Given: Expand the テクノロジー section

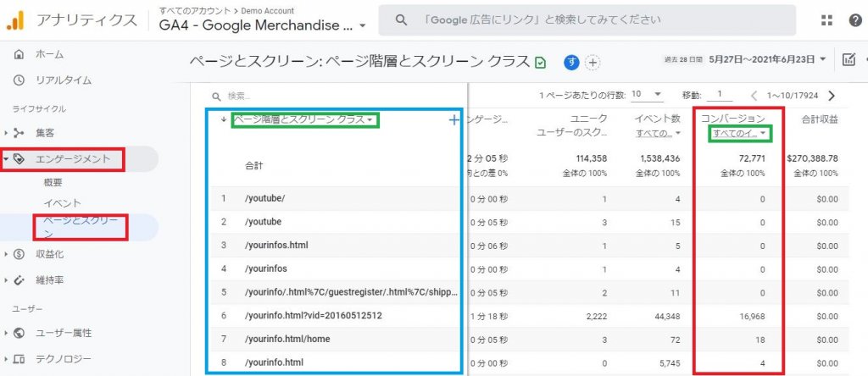Looking at the screenshot, I should (x=6, y=359).
